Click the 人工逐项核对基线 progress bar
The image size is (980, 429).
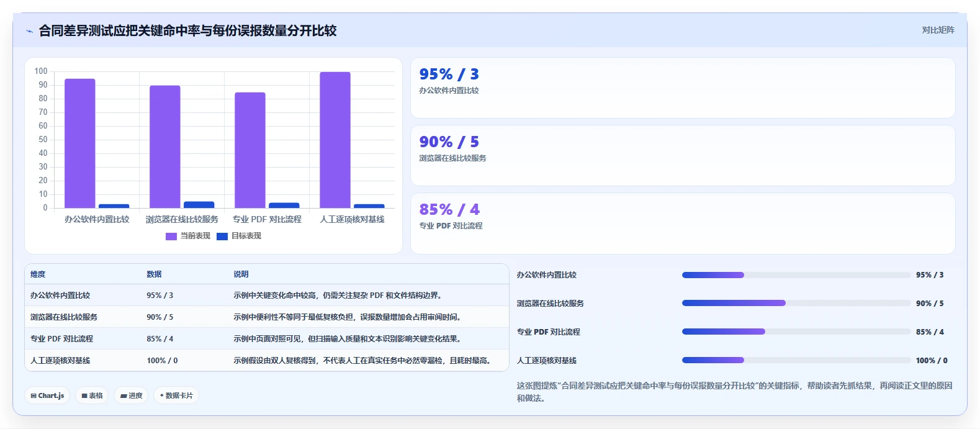796,361
